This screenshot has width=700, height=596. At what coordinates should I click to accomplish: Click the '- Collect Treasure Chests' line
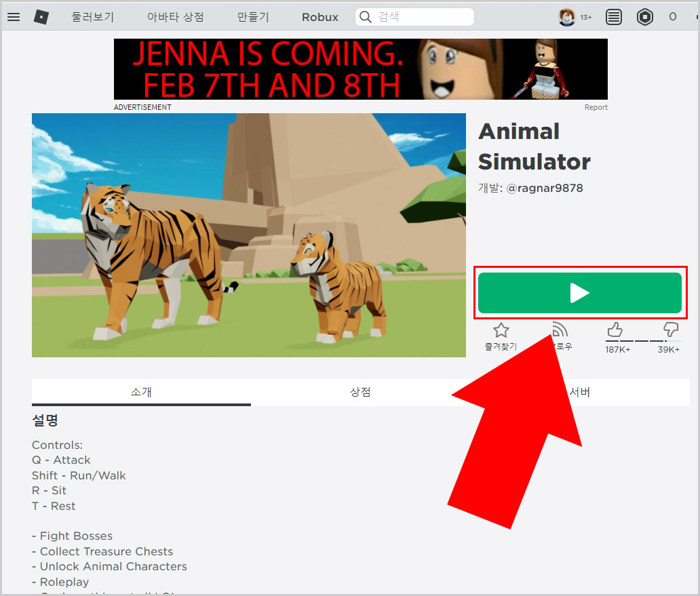(102, 551)
